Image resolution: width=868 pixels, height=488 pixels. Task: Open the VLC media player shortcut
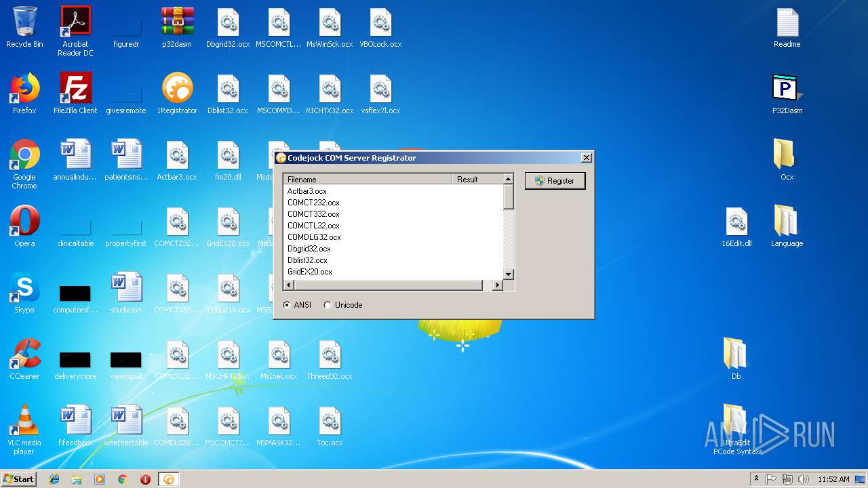coord(24,430)
